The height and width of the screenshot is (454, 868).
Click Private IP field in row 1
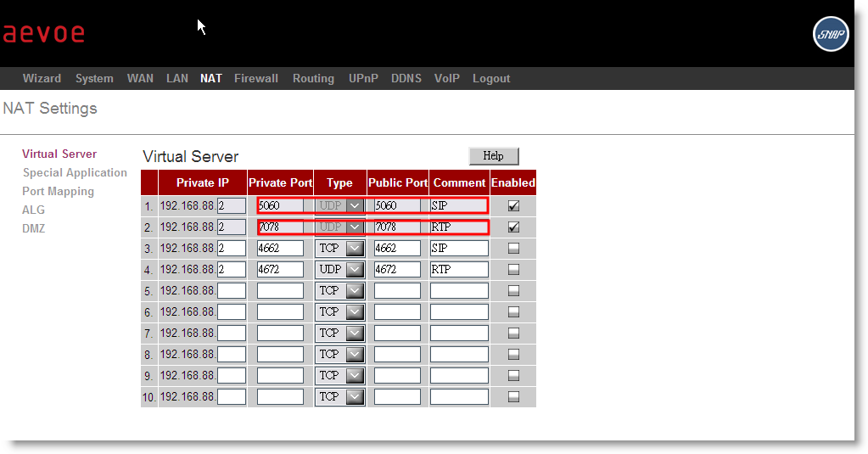(x=232, y=206)
